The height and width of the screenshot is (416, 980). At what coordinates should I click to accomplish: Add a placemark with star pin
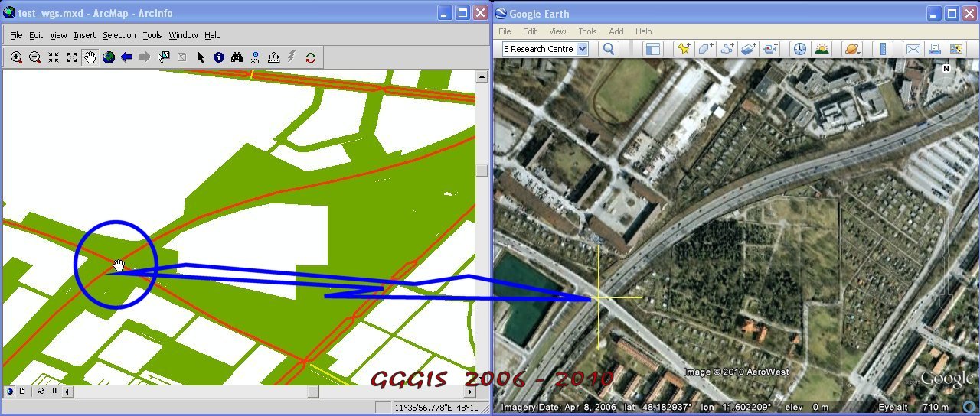point(683,49)
